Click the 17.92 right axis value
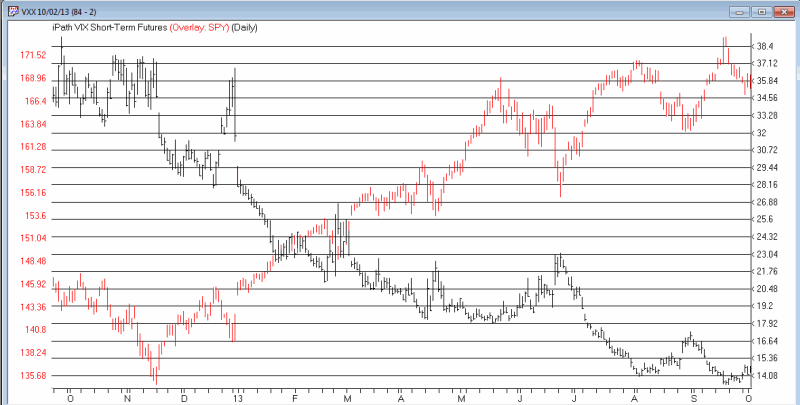Image resolution: width=800 pixels, height=405 pixels. pyautogui.click(x=767, y=323)
